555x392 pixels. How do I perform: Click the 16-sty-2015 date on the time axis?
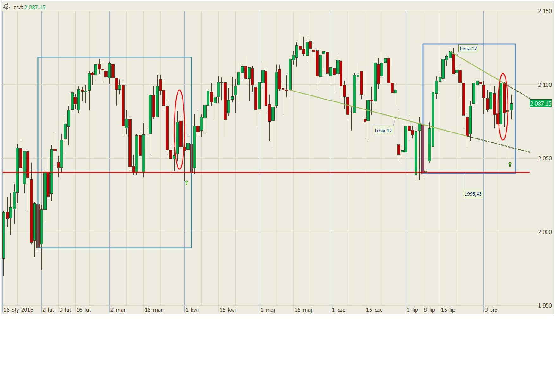18,310
